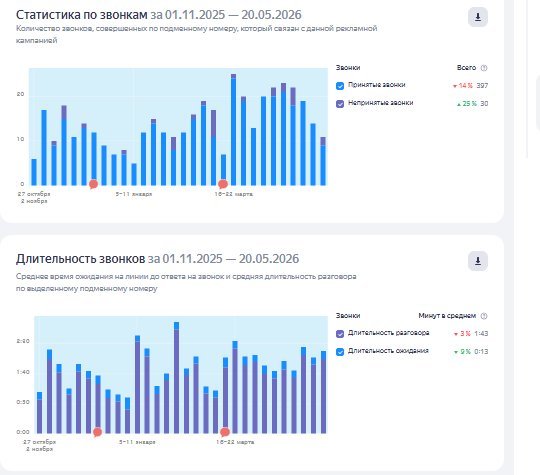Click the Длительность звонков heading
The height and width of the screenshot is (475, 540).
pyautogui.click(x=80, y=259)
